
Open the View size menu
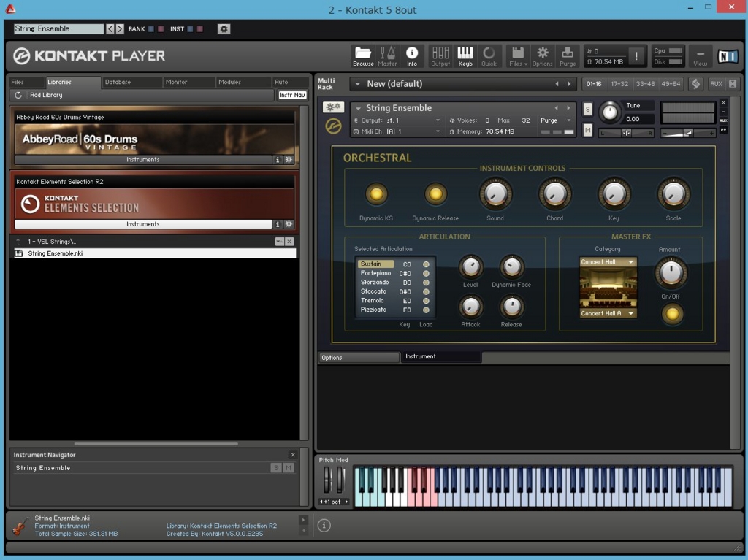click(700, 56)
